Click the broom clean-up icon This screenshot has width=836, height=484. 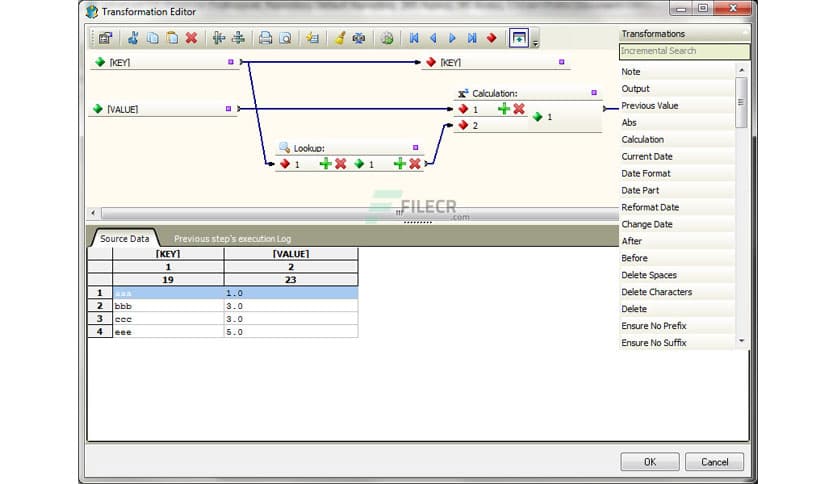click(x=340, y=38)
